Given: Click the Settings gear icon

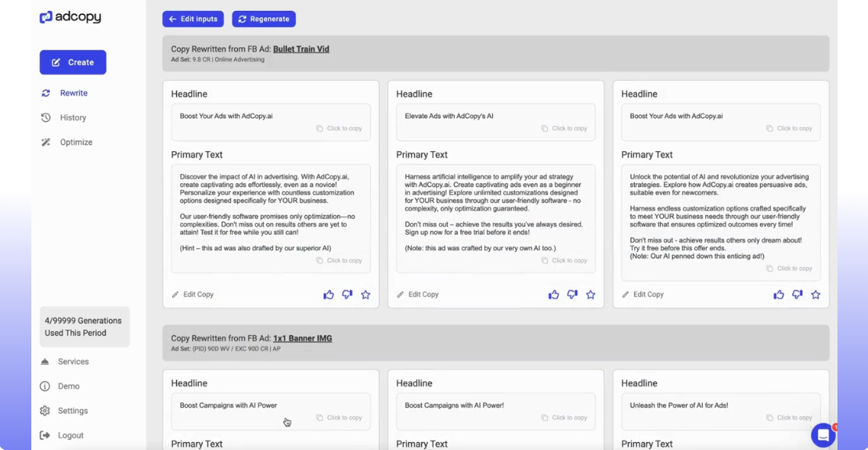Looking at the screenshot, I should (45, 411).
